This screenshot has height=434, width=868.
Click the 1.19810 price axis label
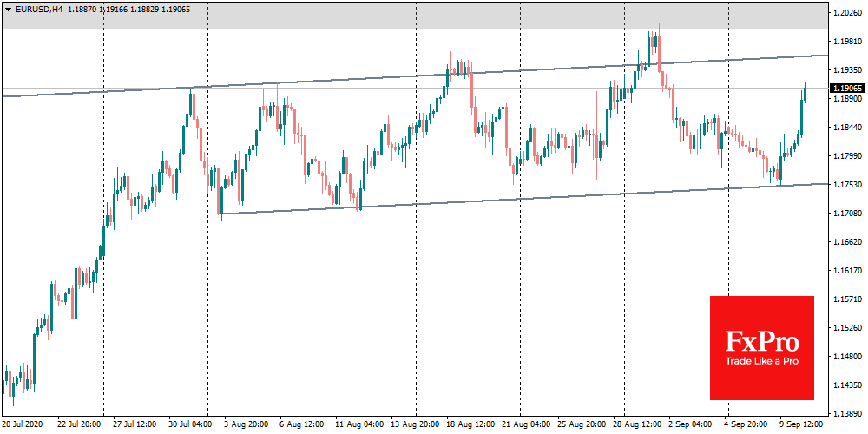847,42
